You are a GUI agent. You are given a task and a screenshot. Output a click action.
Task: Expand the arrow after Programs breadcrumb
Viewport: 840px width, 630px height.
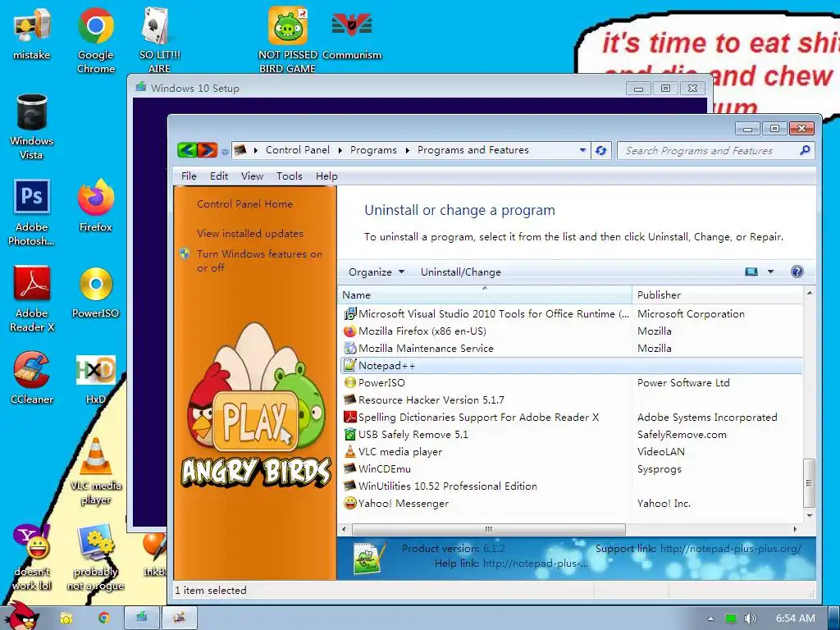407,151
